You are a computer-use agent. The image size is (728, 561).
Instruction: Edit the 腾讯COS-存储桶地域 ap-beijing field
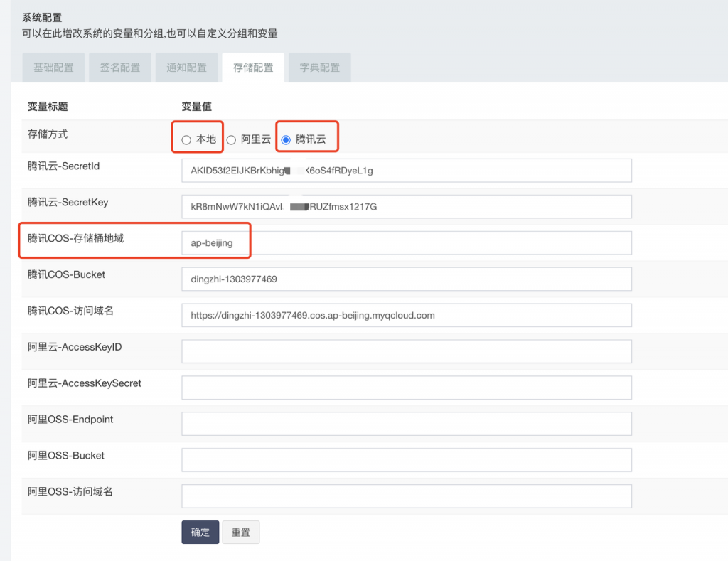407,243
